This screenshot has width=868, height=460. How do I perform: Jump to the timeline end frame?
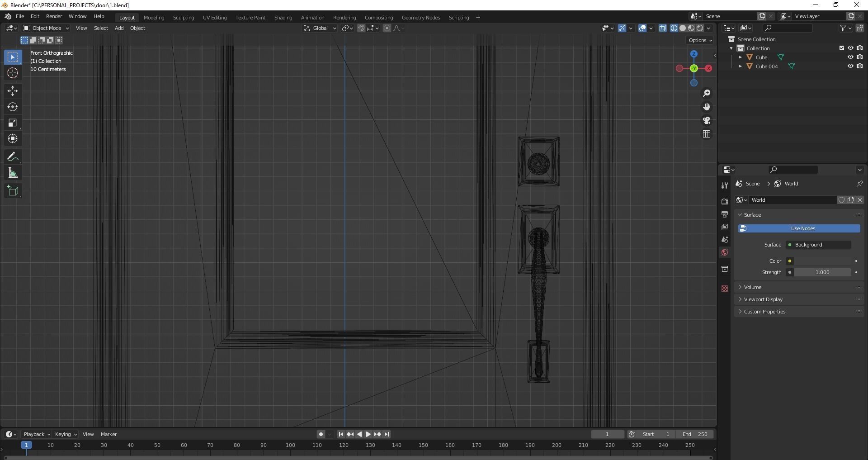(x=387, y=434)
